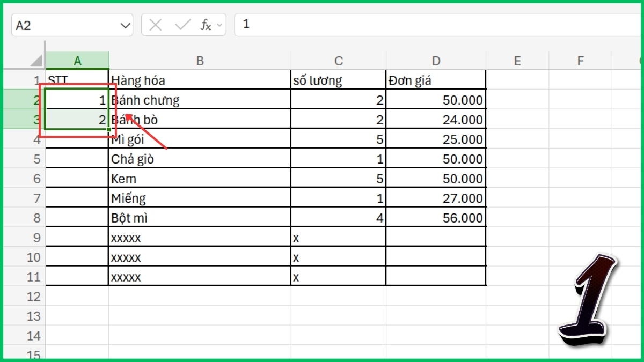This screenshot has width=644, height=362.
Task: Select row 11 header
Action: (x=25, y=277)
